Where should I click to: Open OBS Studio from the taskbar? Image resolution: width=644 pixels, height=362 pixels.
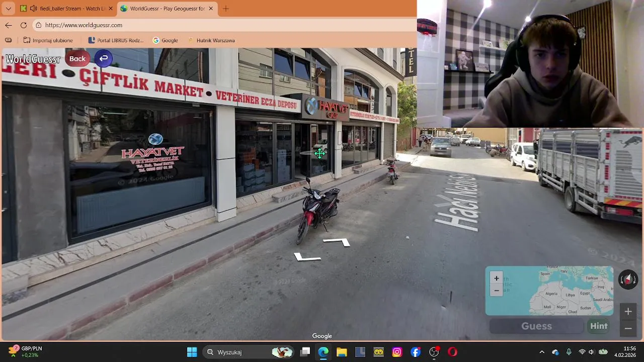click(x=434, y=352)
